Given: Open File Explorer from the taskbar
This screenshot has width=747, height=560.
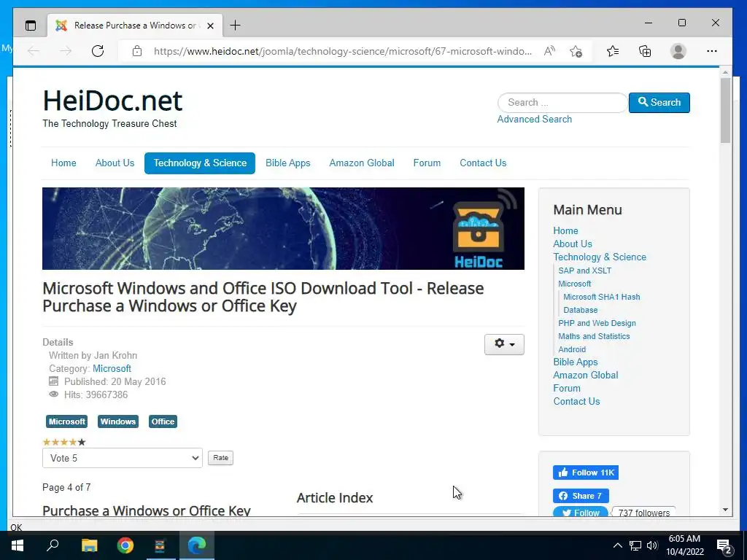Looking at the screenshot, I should 89,545.
